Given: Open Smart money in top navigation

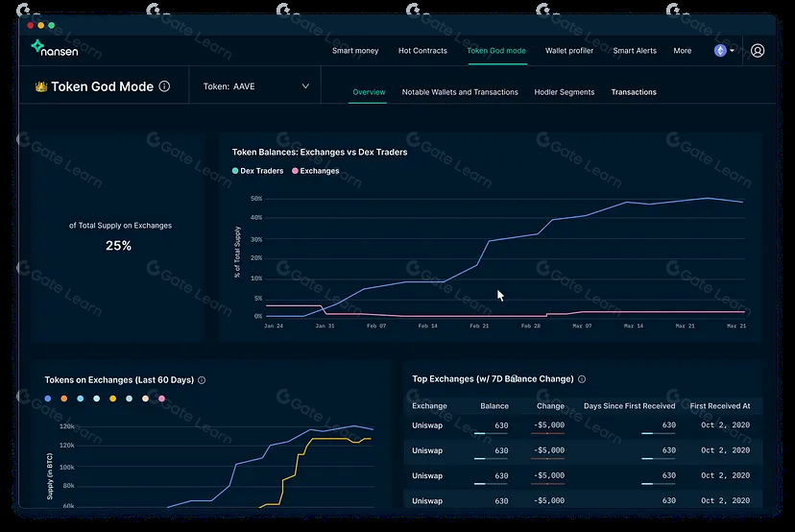Looking at the screenshot, I should pos(355,51).
